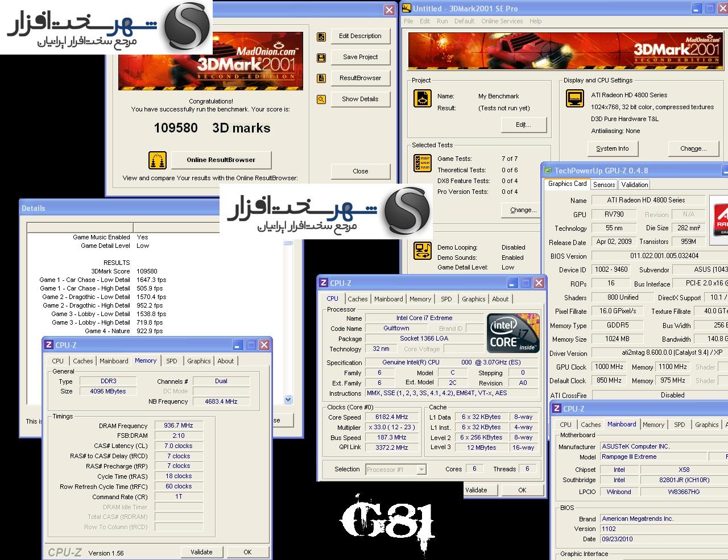Click the Edit Description icon
The width and height of the screenshot is (728, 560).
(321, 37)
